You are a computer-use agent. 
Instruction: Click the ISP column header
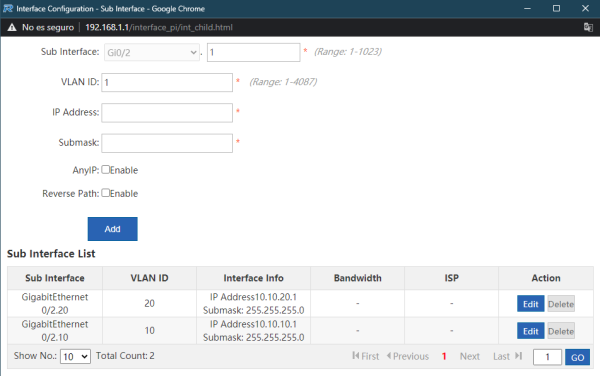[452, 278]
